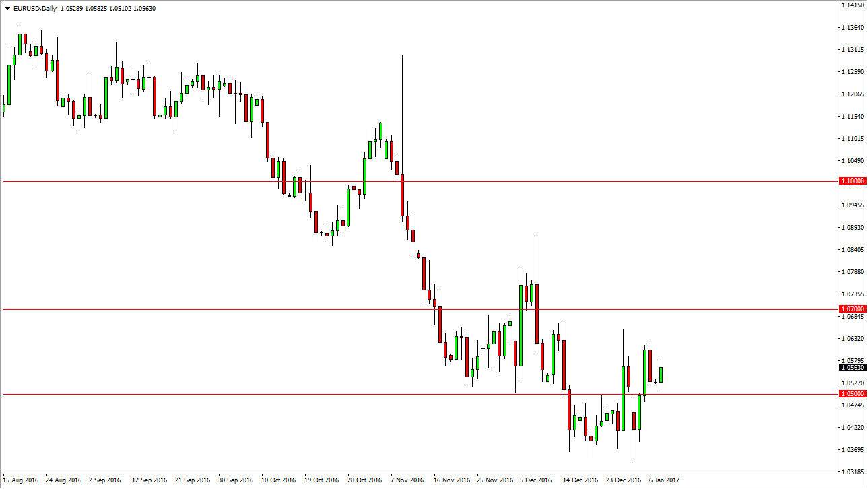The width and height of the screenshot is (868, 489).
Task: Click the 28 Oct 2016 date label
Action: [x=365, y=481]
